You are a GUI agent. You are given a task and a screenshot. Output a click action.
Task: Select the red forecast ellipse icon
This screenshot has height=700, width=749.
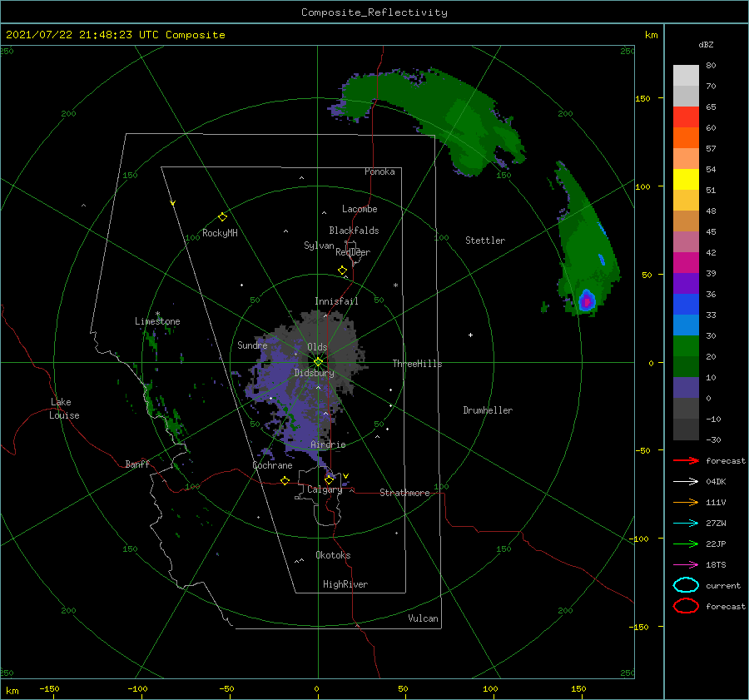[x=686, y=606]
